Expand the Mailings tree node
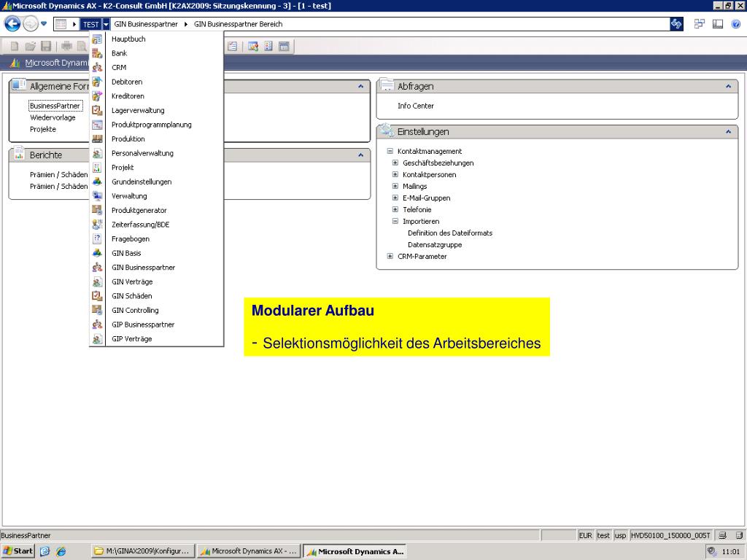This screenshot has width=747, height=560. click(x=395, y=186)
